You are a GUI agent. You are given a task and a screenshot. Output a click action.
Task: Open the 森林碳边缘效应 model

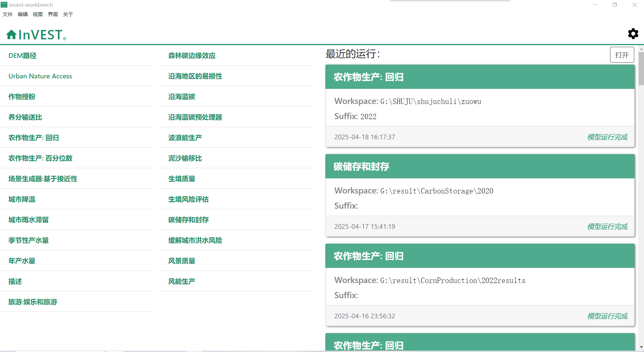pos(236,56)
